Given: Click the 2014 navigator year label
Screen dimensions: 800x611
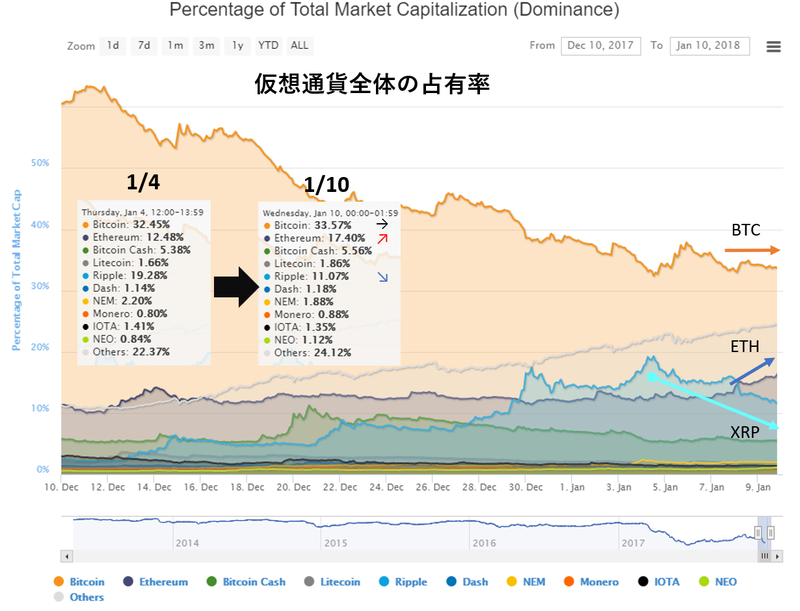Looking at the screenshot, I should click(x=187, y=543).
